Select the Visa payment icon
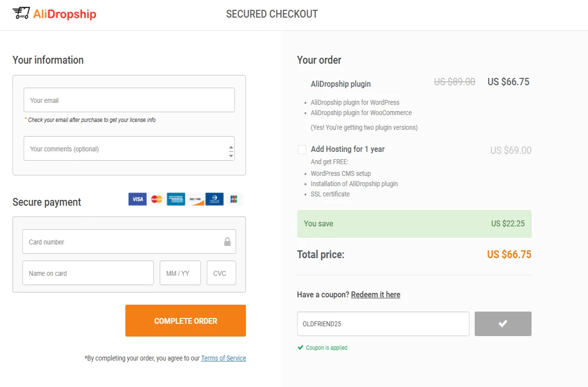588x387 pixels. pyautogui.click(x=137, y=199)
